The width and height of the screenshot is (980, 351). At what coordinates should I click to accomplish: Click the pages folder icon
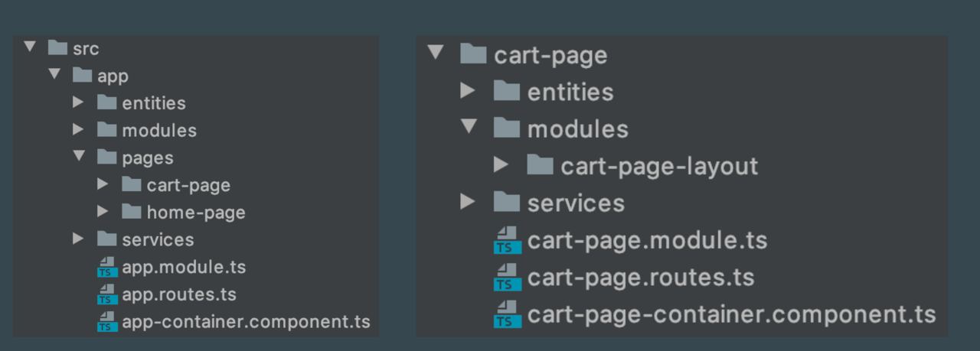pyautogui.click(x=107, y=158)
